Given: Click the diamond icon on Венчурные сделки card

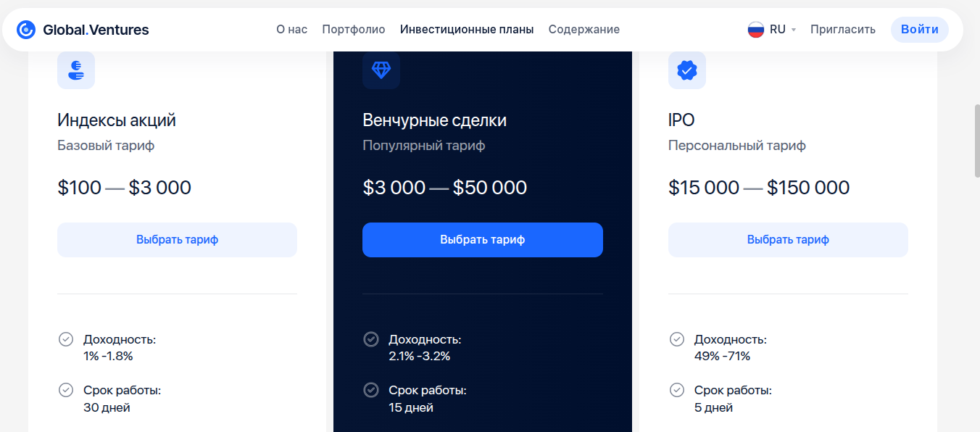Looking at the screenshot, I should [381, 70].
